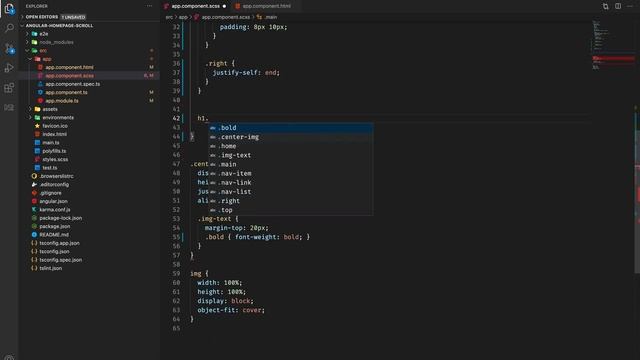Open .browserslistrc file
This screenshot has height=360, width=640.
point(56,176)
